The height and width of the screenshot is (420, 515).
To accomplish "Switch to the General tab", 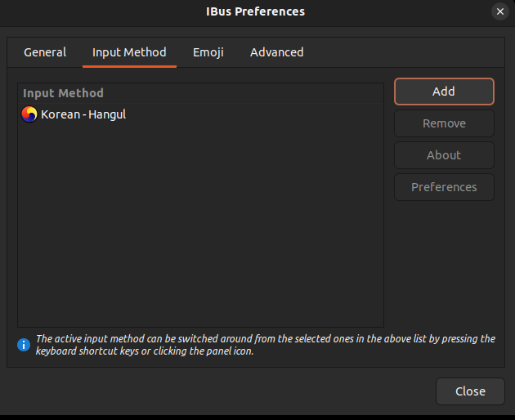I will tap(45, 52).
